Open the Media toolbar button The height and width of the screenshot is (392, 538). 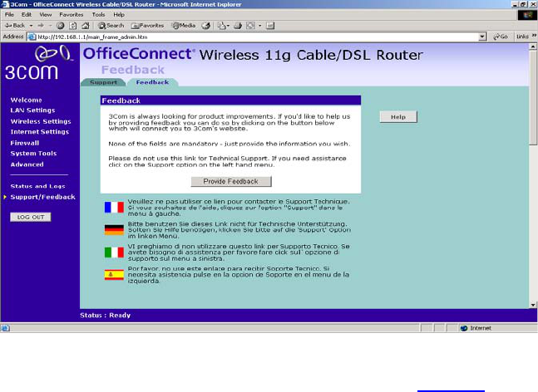point(184,26)
